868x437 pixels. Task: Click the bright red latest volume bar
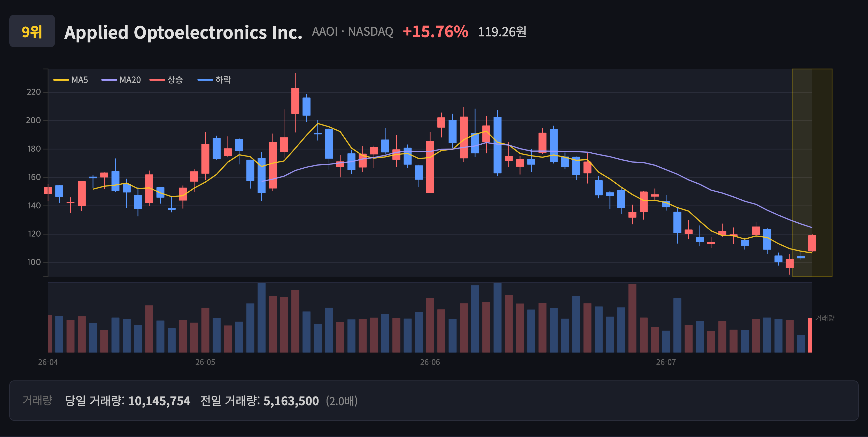pos(810,335)
